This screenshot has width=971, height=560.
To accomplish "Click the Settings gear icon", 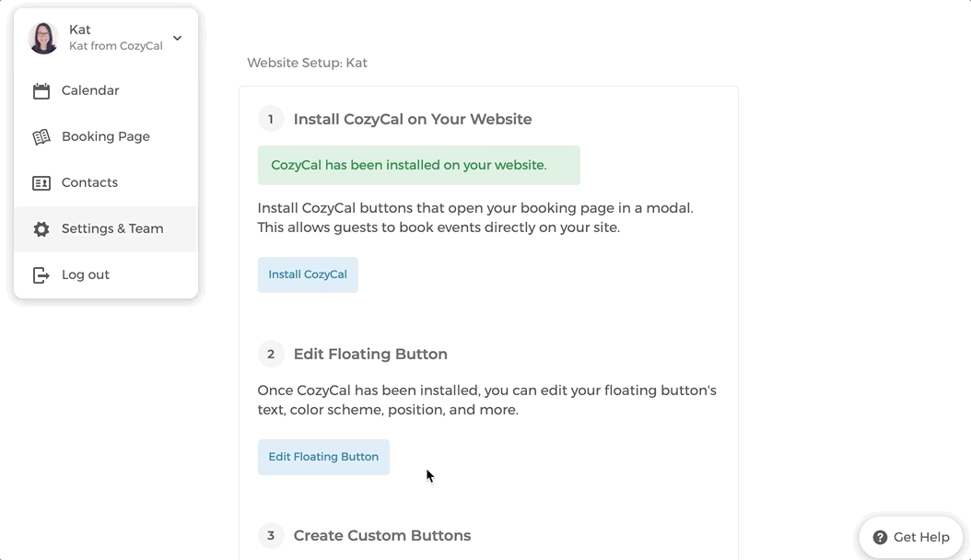I will (41, 229).
